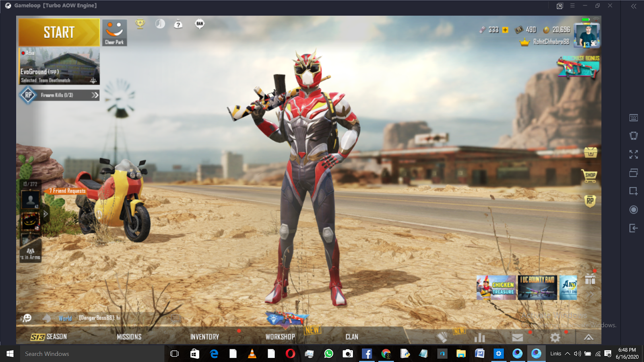Open the UC Bounty Raid event banner
Viewport: 644px width, 362px height.
coord(537,288)
